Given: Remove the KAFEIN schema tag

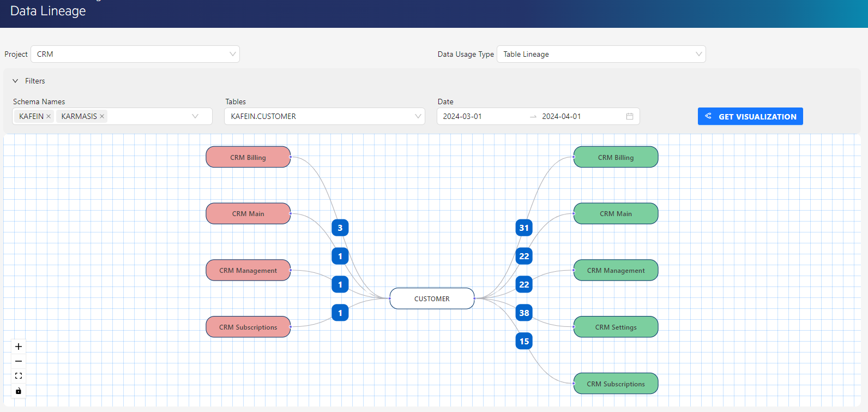Looking at the screenshot, I should (49, 116).
